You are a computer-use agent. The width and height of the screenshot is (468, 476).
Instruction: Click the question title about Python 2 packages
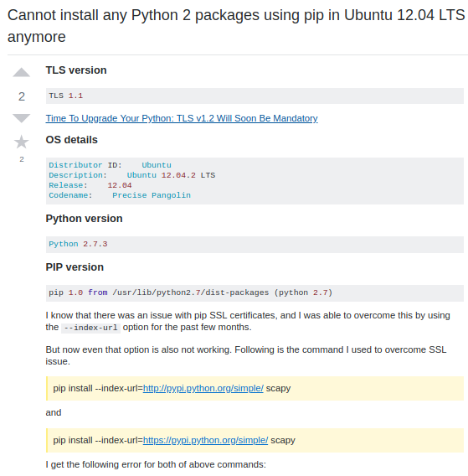[236, 26]
